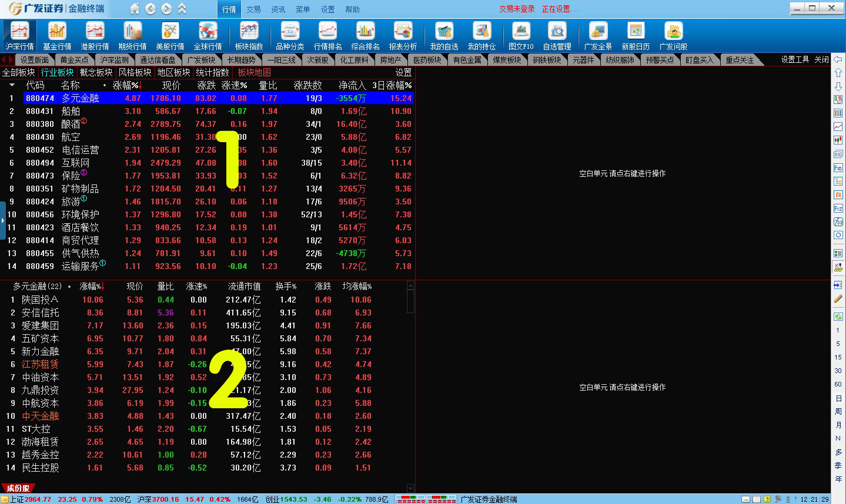Select the 地区板块 sub-tab
846x504 pixels.
click(173, 72)
